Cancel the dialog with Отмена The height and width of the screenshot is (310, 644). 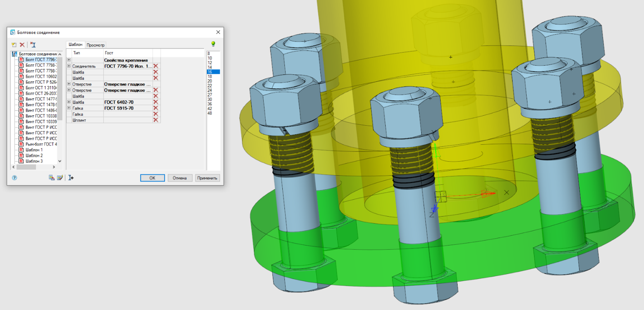pyautogui.click(x=180, y=178)
